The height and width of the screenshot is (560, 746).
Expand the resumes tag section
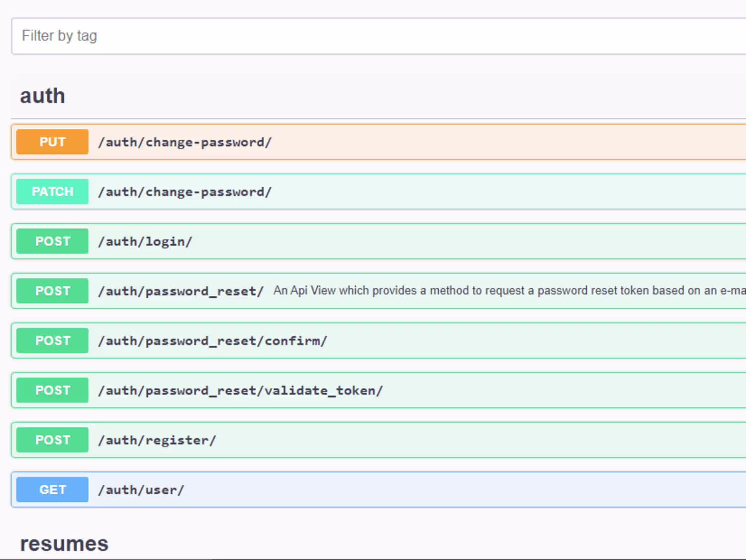[x=64, y=544]
